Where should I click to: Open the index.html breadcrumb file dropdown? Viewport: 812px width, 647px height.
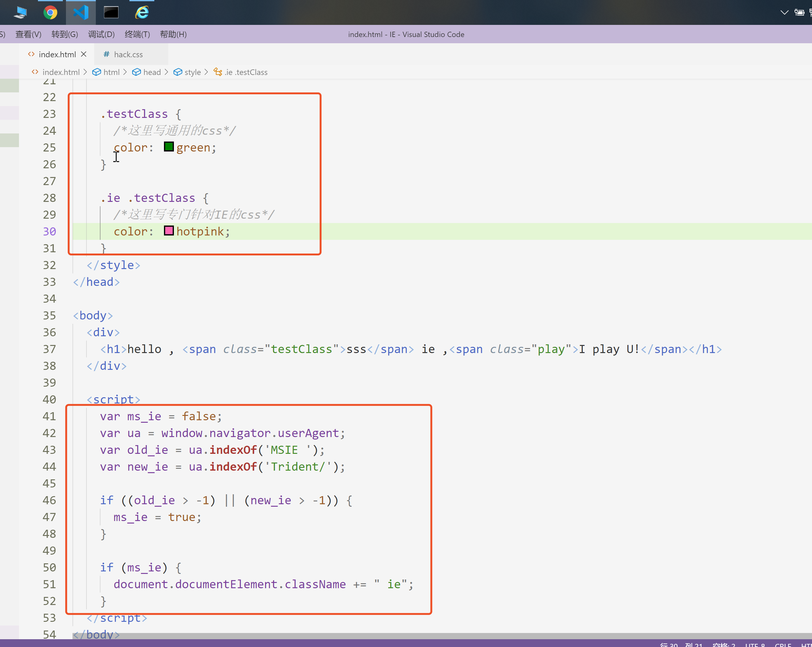click(x=61, y=72)
